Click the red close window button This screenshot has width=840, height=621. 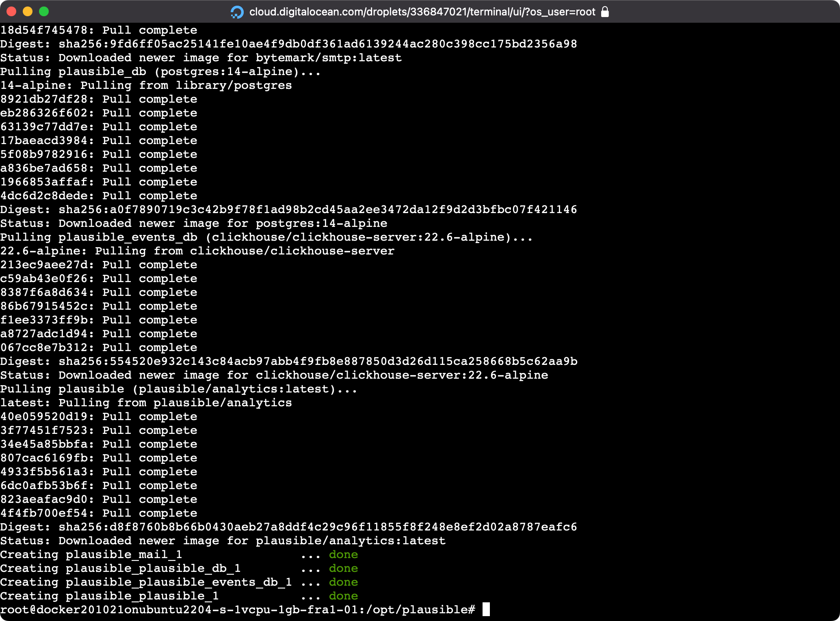click(x=11, y=11)
